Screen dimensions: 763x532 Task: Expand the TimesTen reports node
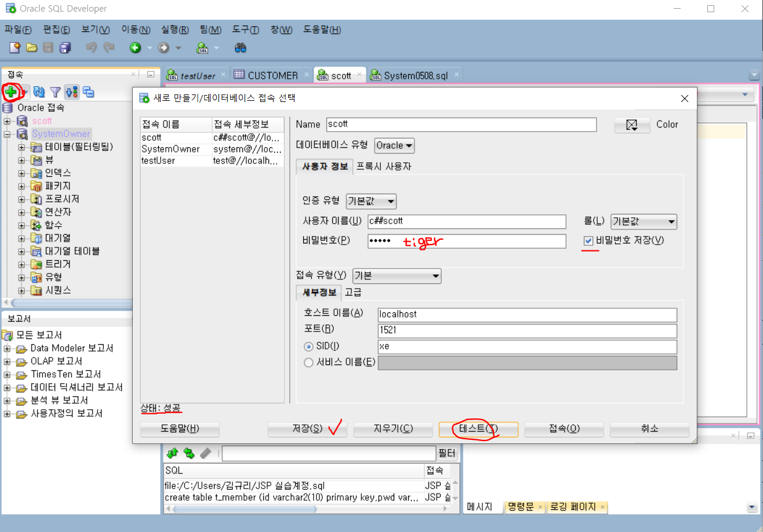coord(8,374)
